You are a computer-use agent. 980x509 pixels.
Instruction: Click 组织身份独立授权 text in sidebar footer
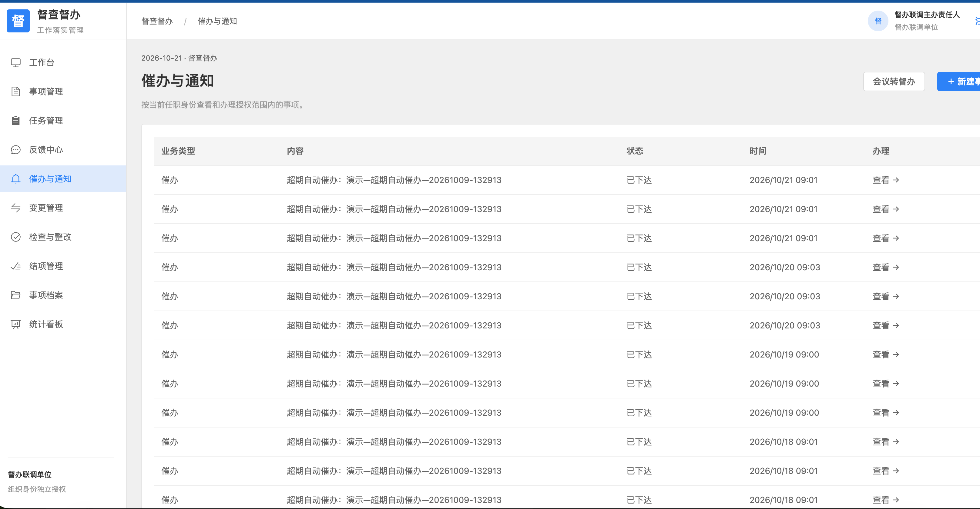[37, 489]
